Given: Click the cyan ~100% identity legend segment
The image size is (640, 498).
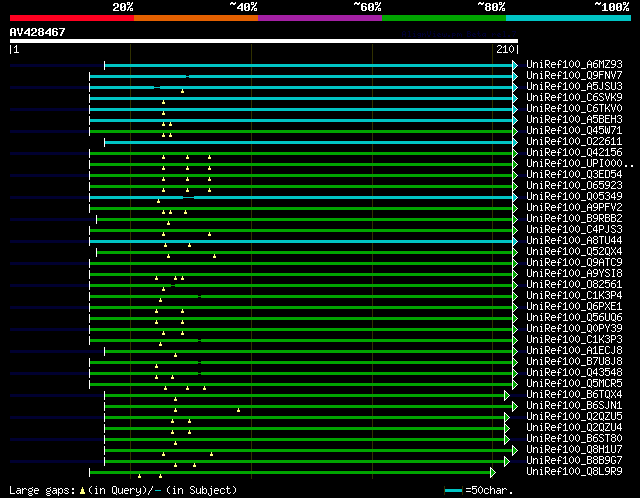Looking at the screenshot, I should tap(569, 18).
